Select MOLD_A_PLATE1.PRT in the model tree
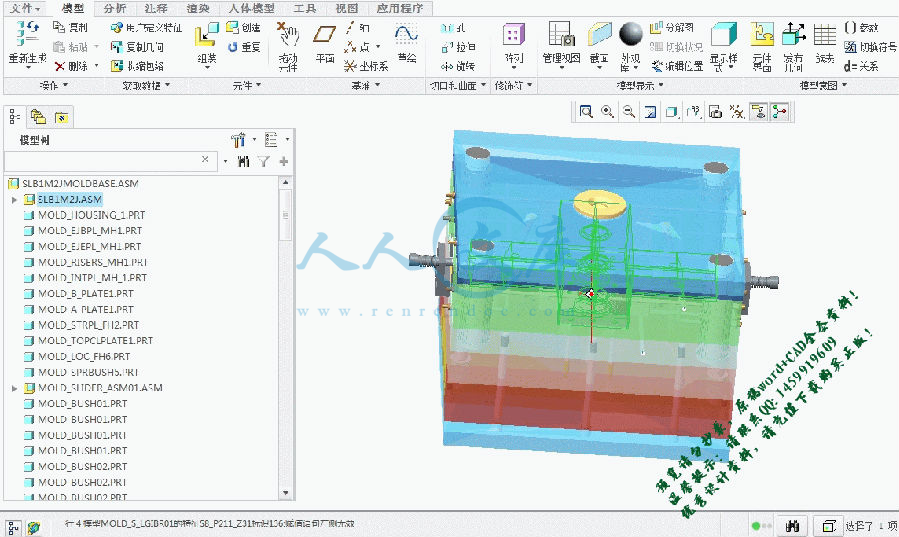 click(x=85, y=309)
